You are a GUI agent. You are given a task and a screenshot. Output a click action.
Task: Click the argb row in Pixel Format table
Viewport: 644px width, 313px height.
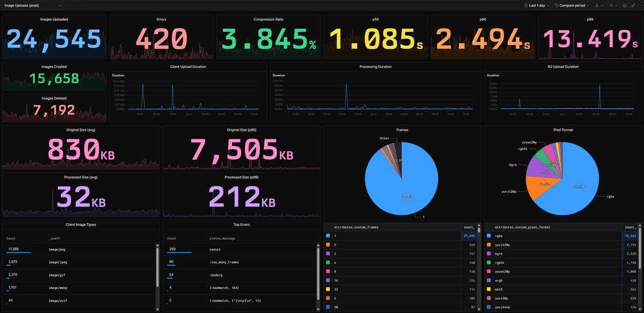click(x=561, y=280)
